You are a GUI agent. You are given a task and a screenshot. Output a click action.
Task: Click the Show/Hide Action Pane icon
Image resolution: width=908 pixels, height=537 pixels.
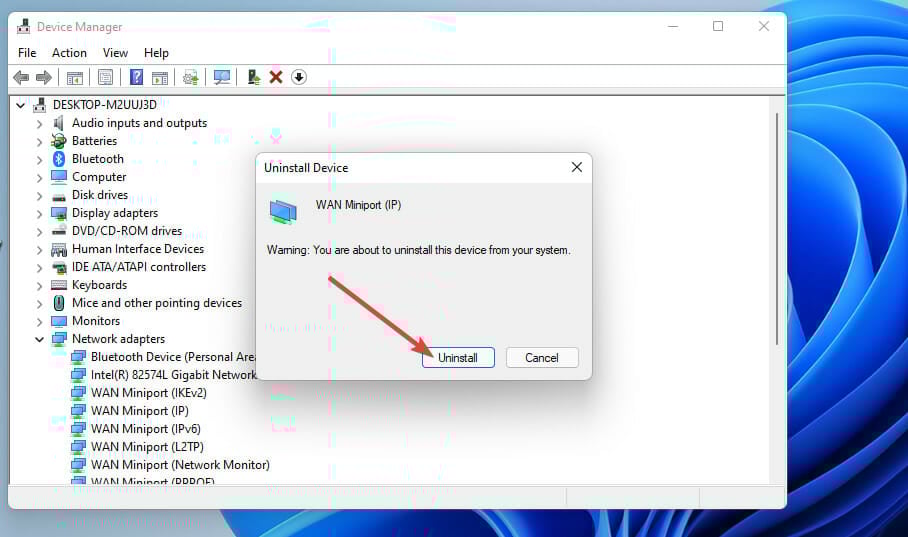click(x=160, y=77)
